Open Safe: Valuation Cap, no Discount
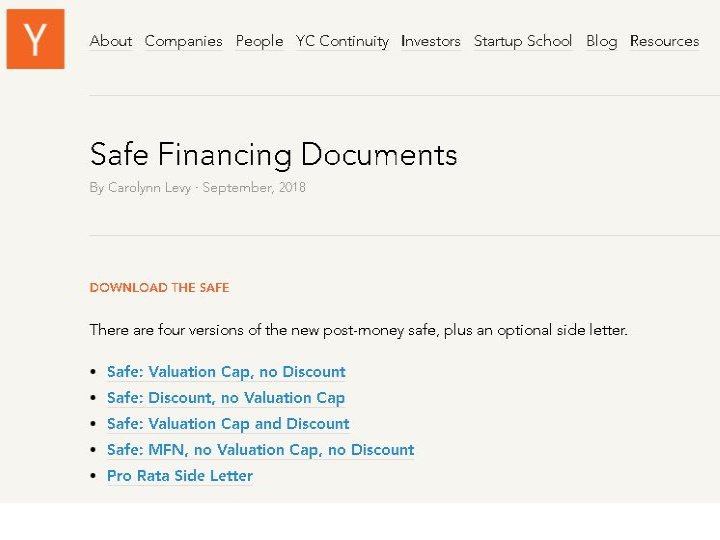The height and width of the screenshot is (540, 720). tap(226, 372)
